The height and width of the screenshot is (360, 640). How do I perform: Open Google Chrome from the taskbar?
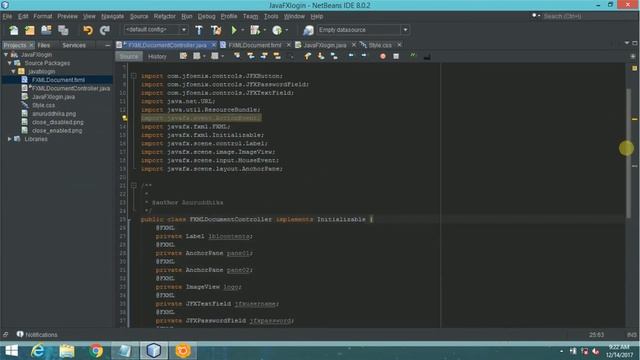click(x=96, y=351)
